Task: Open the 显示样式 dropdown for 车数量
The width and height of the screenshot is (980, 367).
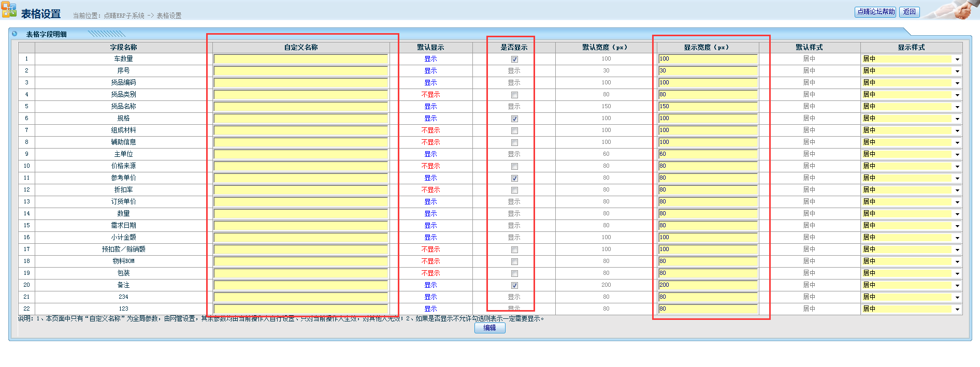Action: click(911, 59)
